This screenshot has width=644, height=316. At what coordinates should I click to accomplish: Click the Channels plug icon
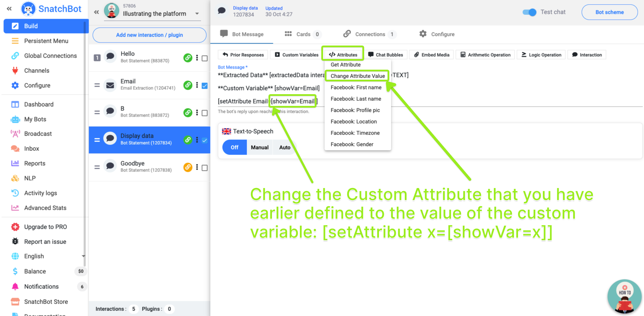(15, 70)
